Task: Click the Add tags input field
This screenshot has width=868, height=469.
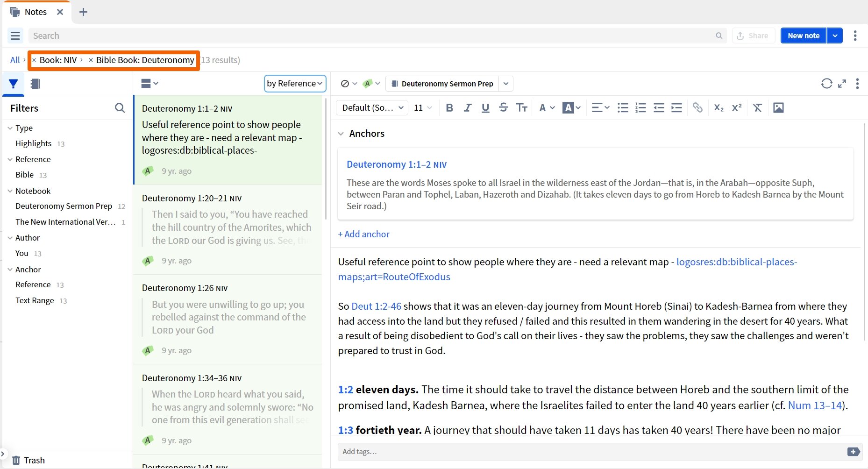Action: (x=591, y=452)
